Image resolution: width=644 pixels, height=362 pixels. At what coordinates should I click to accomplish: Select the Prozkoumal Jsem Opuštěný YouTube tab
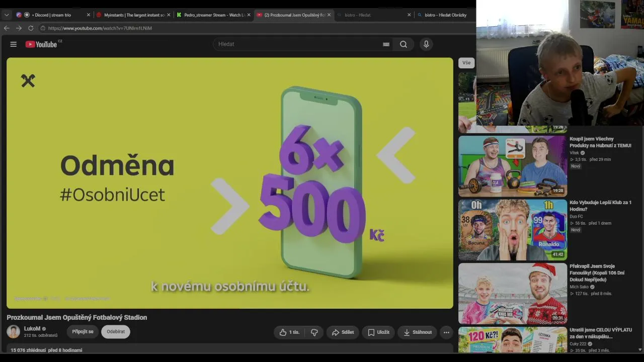click(x=294, y=15)
